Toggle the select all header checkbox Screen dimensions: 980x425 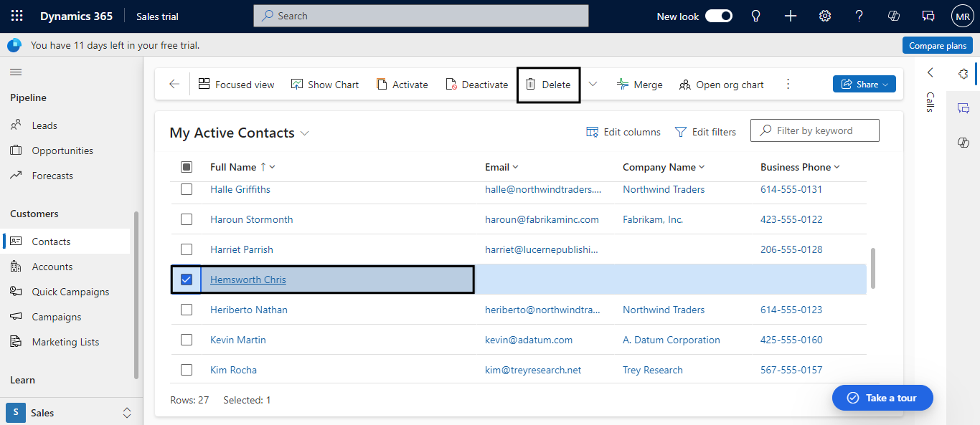click(x=187, y=167)
